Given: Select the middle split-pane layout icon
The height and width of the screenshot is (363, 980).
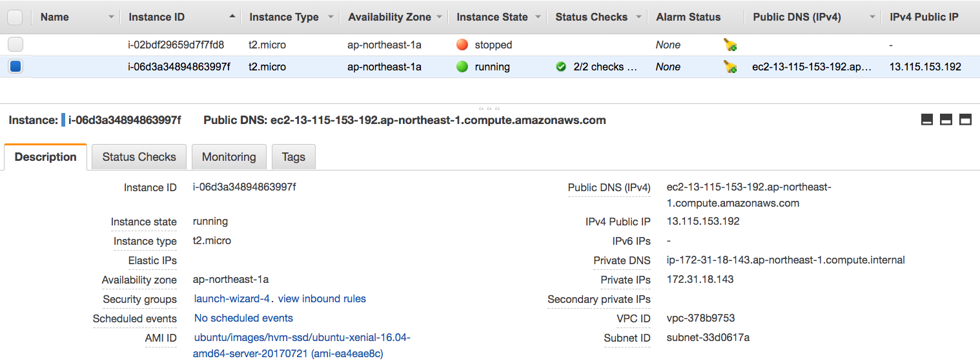Looking at the screenshot, I should pos(946,119).
